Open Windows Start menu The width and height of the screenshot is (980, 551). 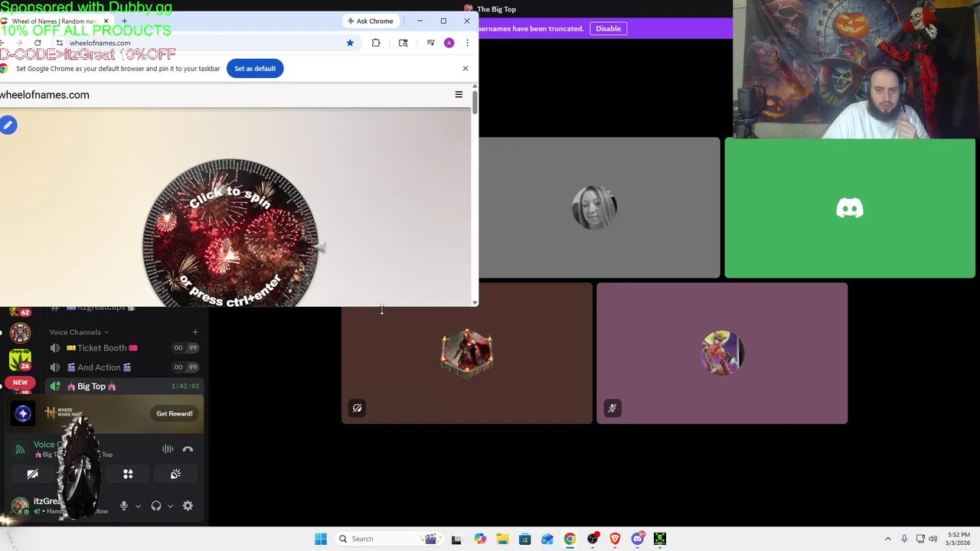point(321,539)
